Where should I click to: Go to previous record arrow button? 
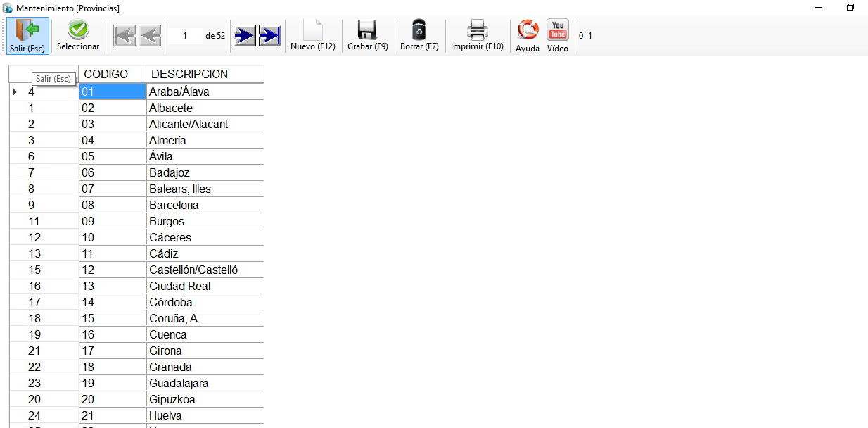click(150, 35)
